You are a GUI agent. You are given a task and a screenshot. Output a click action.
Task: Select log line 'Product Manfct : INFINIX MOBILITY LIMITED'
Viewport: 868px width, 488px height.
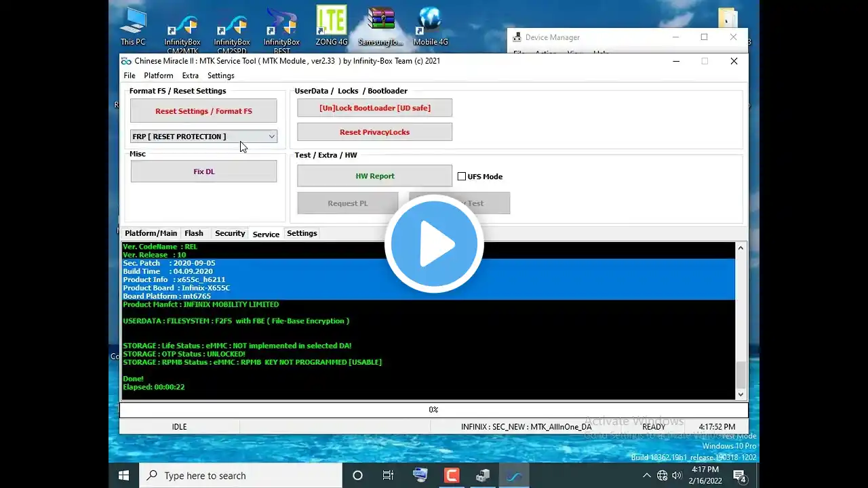click(201, 304)
